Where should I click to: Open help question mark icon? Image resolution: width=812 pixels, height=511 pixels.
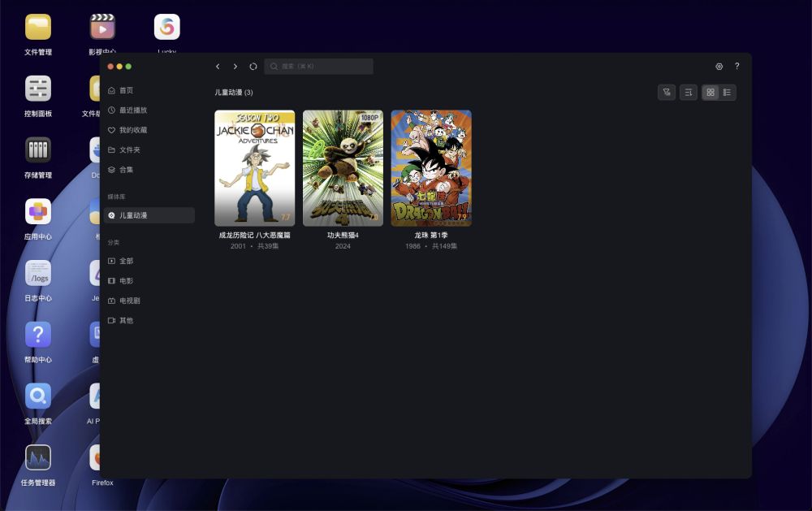pos(737,67)
